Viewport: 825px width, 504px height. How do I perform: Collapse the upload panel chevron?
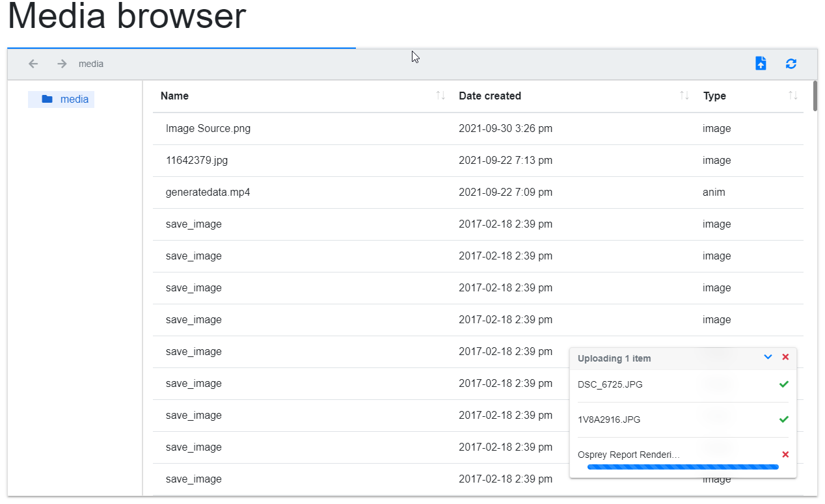coord(768,357)
